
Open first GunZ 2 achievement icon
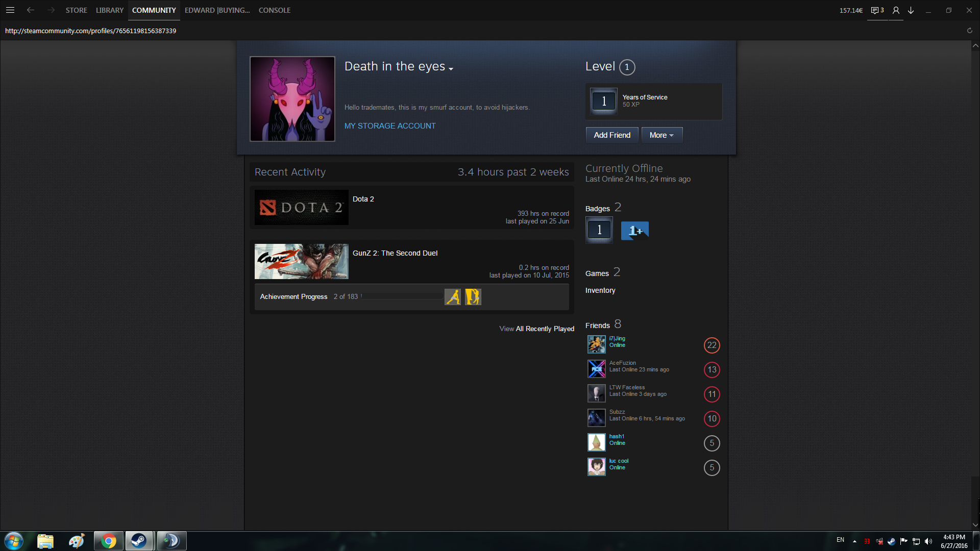[x=452, y=297]
